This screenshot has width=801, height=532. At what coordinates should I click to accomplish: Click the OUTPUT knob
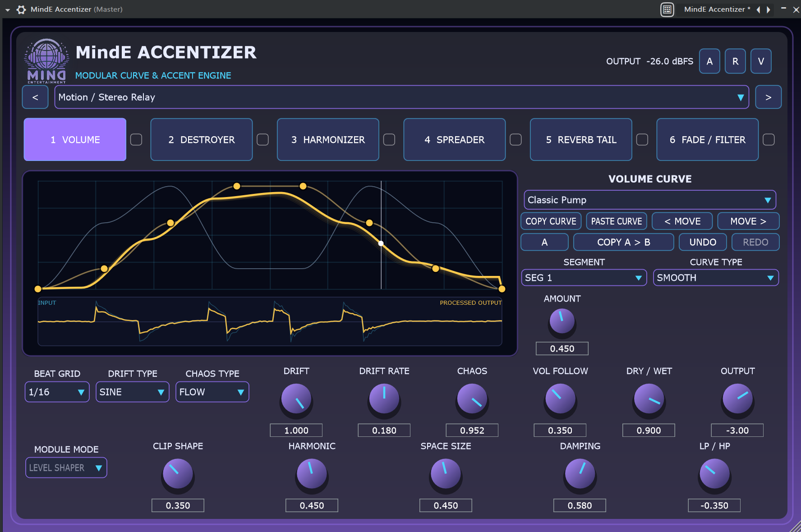[x=737, y=399]
